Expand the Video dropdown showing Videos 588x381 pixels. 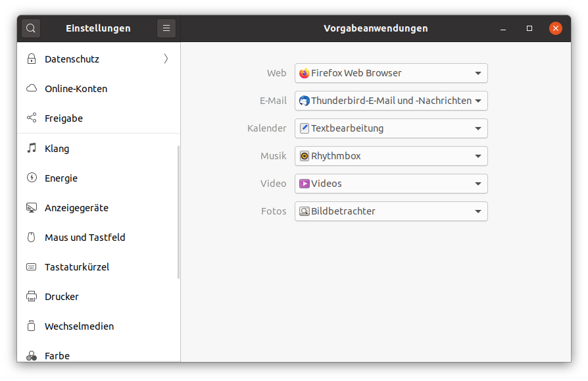click(x=391, y=184)
